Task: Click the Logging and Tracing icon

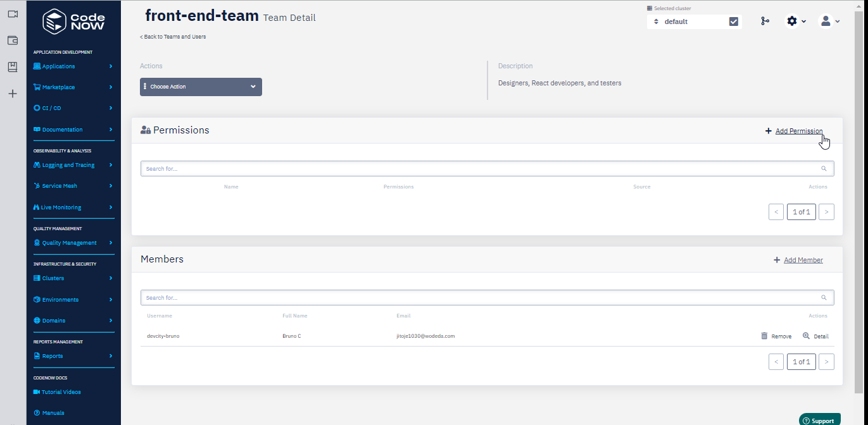Action: 37,165
